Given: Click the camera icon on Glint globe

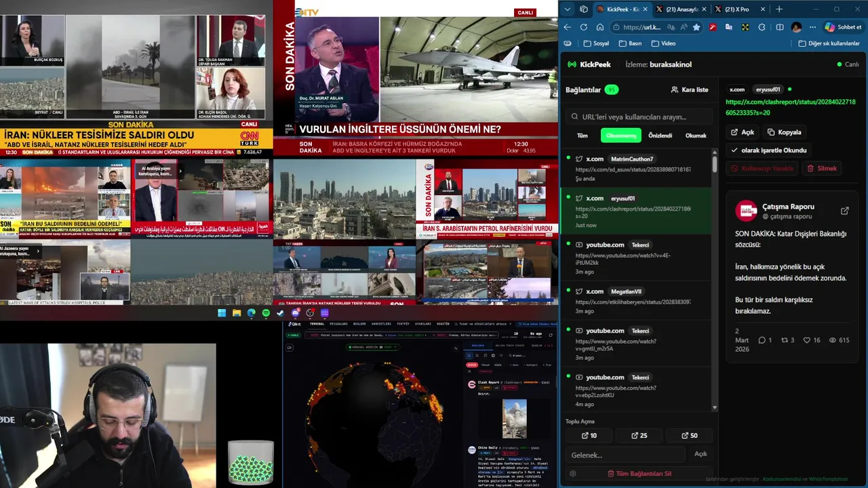Looking at the screenshot, I should [289, 348].
